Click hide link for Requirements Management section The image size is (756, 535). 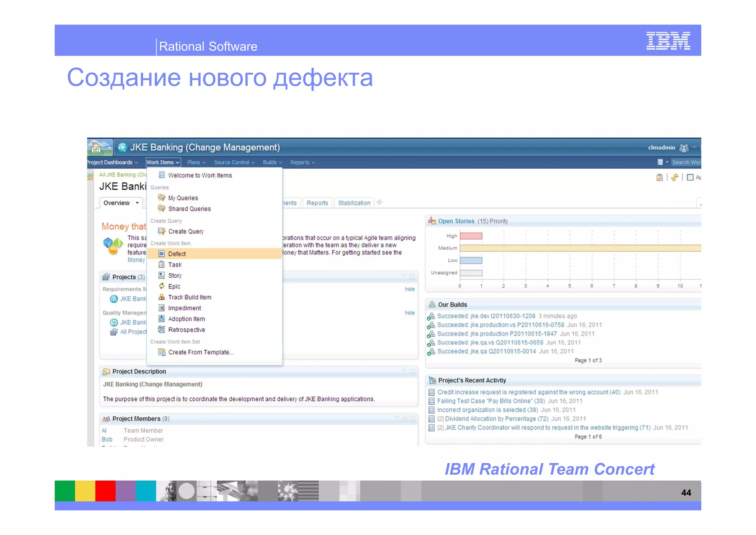(409, 289)
